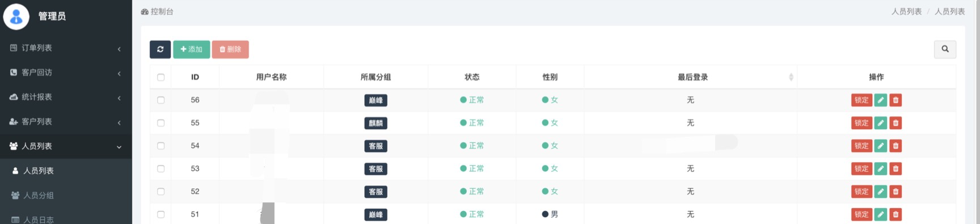Check the row checkbox for ID 56
Viewport: 980px width, 224px height.
coord(161,100)
